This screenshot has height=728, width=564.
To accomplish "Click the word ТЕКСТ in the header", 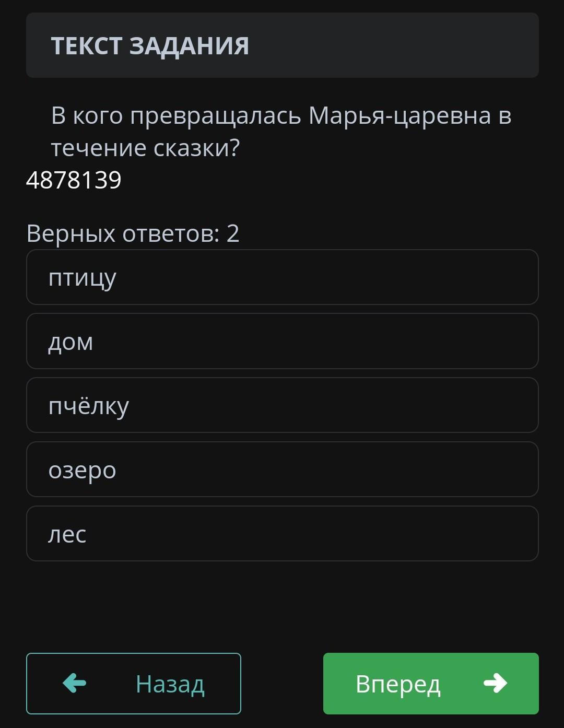I will point(87,46).
